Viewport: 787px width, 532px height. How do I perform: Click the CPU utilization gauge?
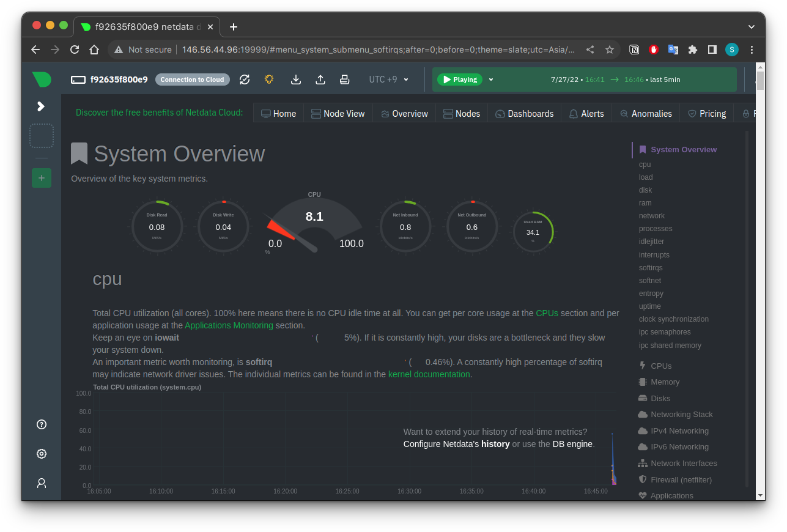[314, 223]
